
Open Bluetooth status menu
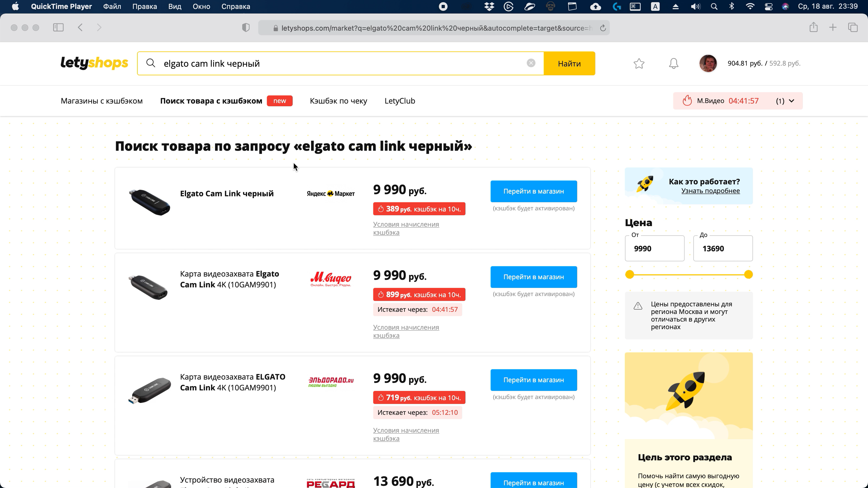(x=732, y=7)
